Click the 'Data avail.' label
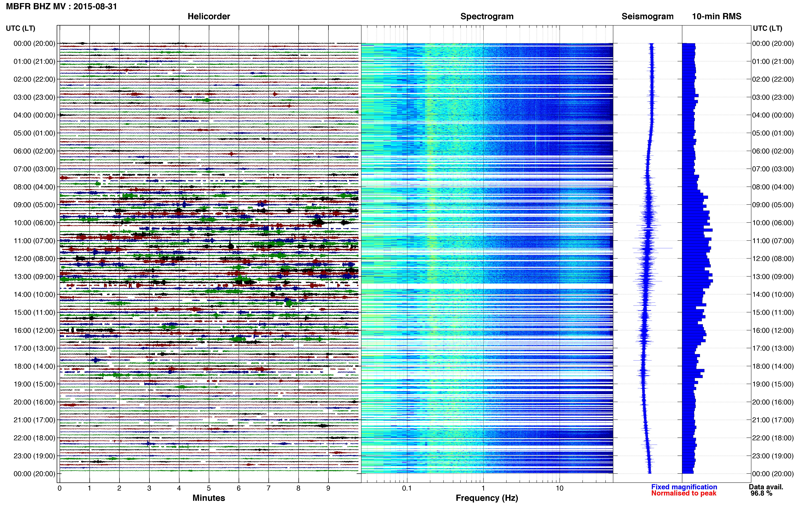 point(766,487)
